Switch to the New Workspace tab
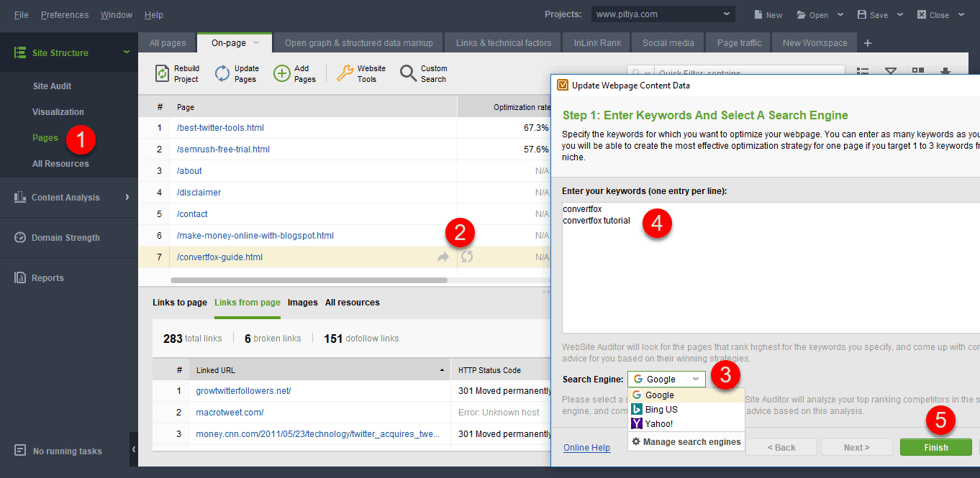This screenshot has height=478, width=980. point(815,43)
